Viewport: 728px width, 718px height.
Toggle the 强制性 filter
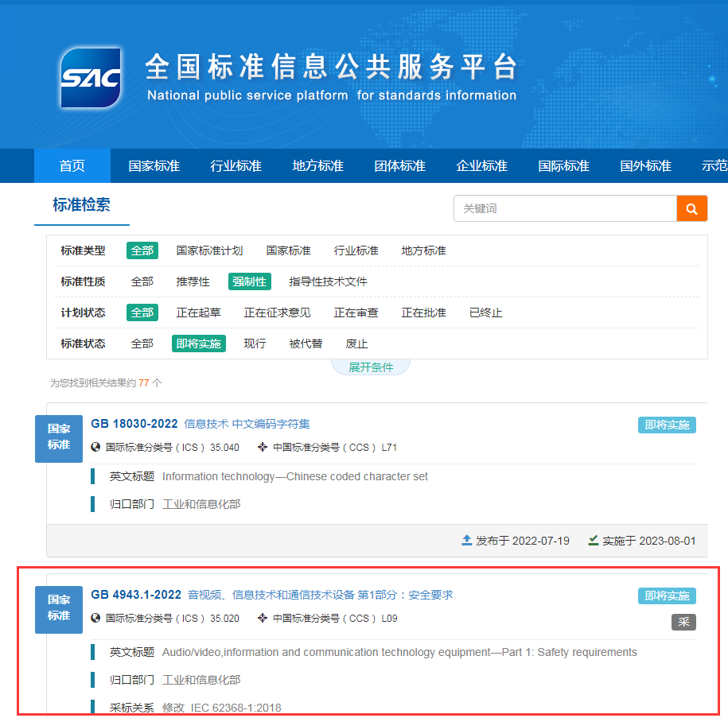coord(250,281)
